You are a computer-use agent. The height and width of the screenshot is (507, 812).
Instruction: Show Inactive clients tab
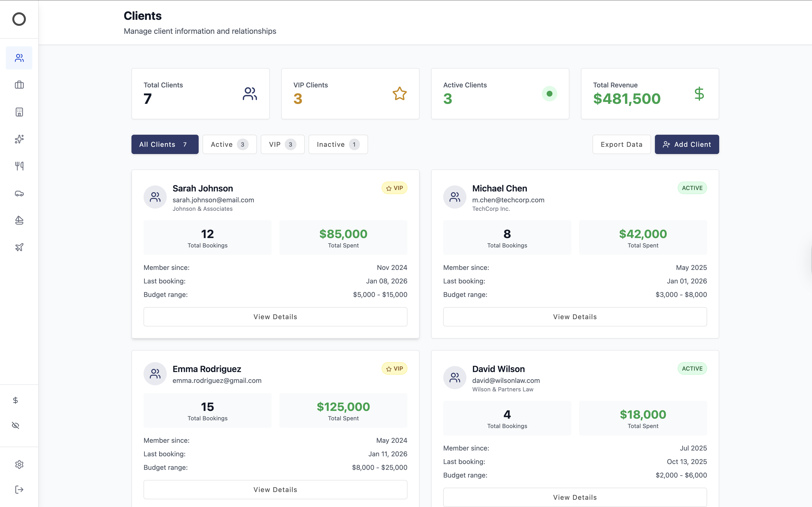(338, 145)
